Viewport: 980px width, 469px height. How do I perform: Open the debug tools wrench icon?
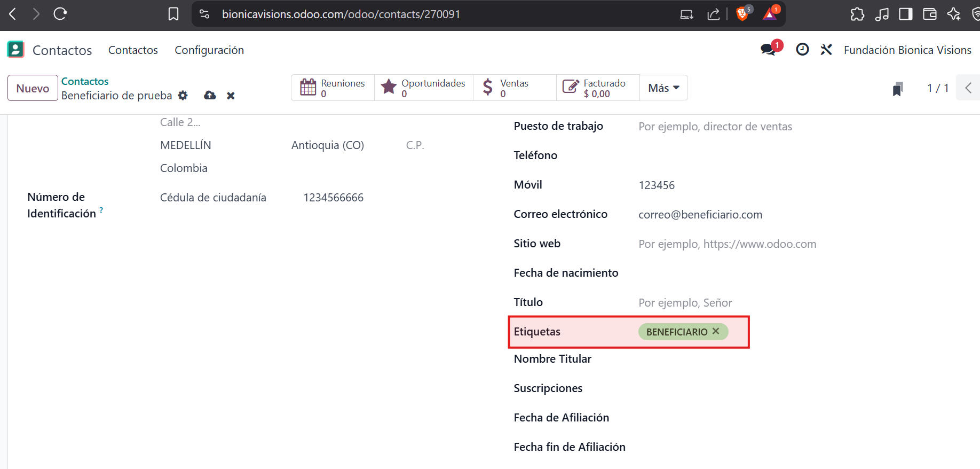826,50
